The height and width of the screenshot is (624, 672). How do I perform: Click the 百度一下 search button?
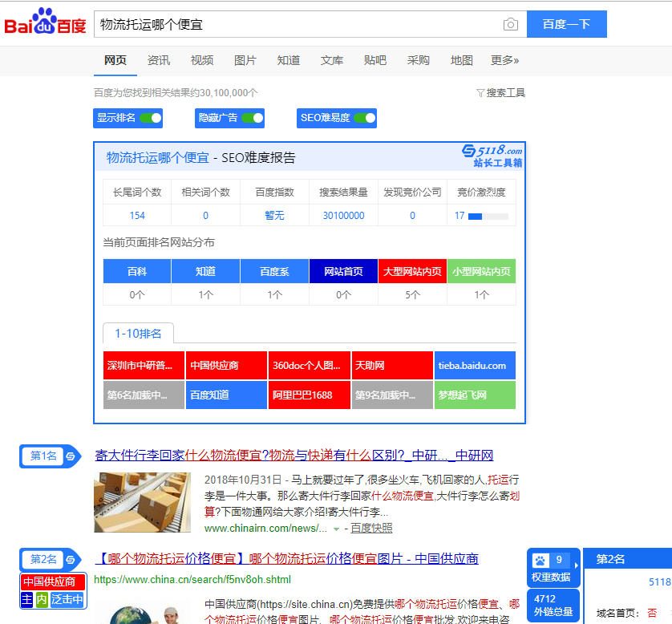567,24
